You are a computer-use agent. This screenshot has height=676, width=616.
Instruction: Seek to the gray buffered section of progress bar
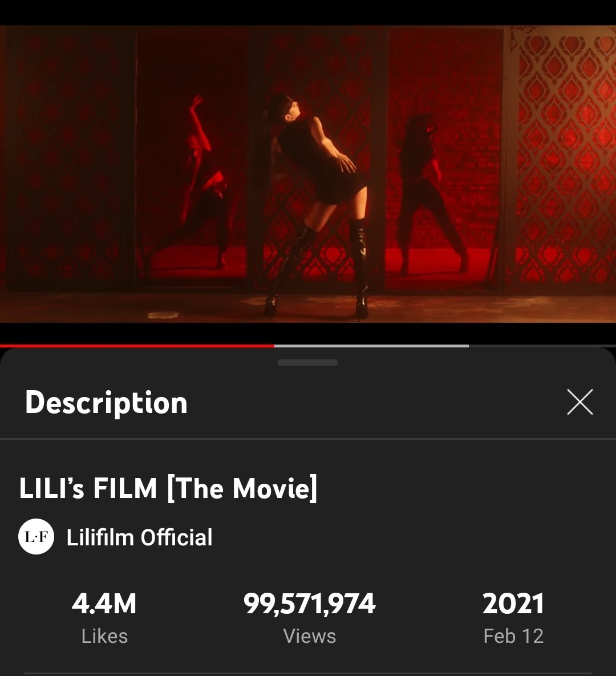click(x=371, y=346)
